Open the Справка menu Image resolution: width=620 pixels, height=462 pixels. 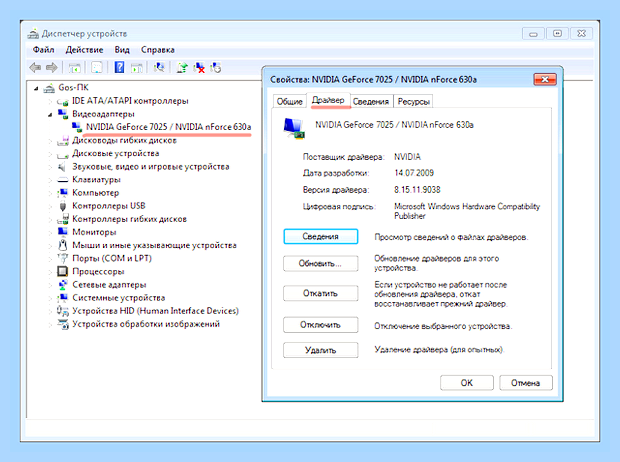158,50
